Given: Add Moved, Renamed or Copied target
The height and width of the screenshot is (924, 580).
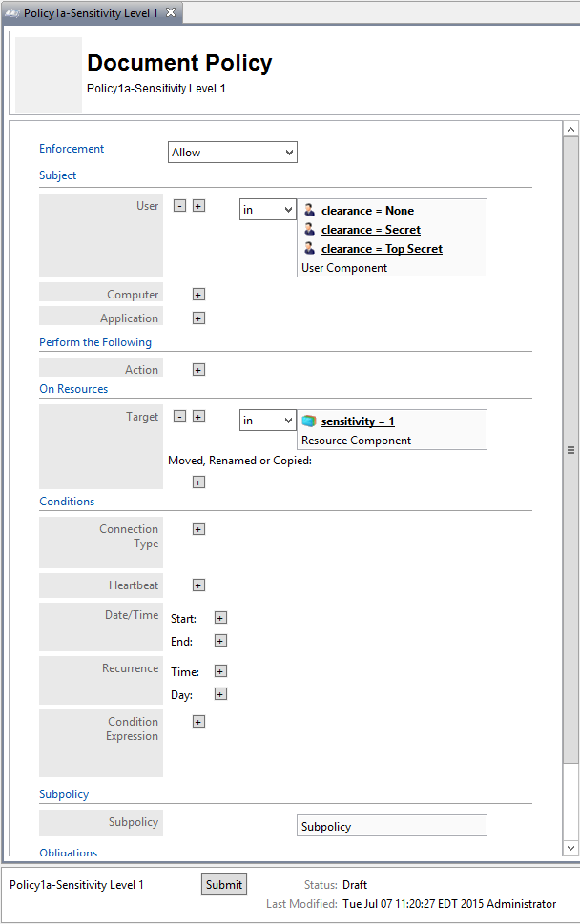Looking at the screenshot, I should pos(198,483).
